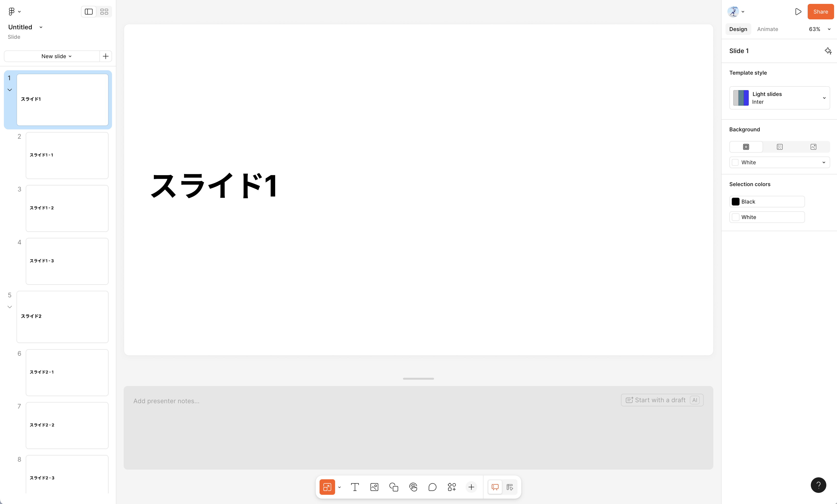Viewport: 837px width, 504px height.
Task: Click the Share button
Action: [x=821, y=11]
